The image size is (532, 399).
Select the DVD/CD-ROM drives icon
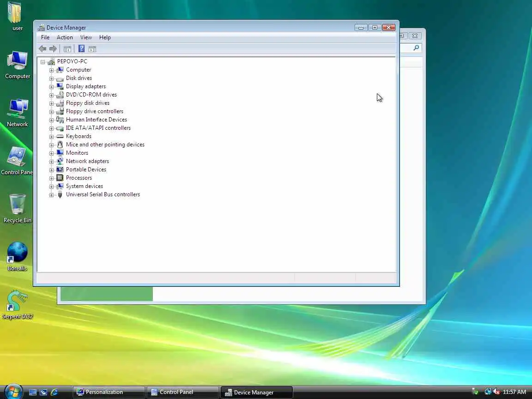click(60, 95)
